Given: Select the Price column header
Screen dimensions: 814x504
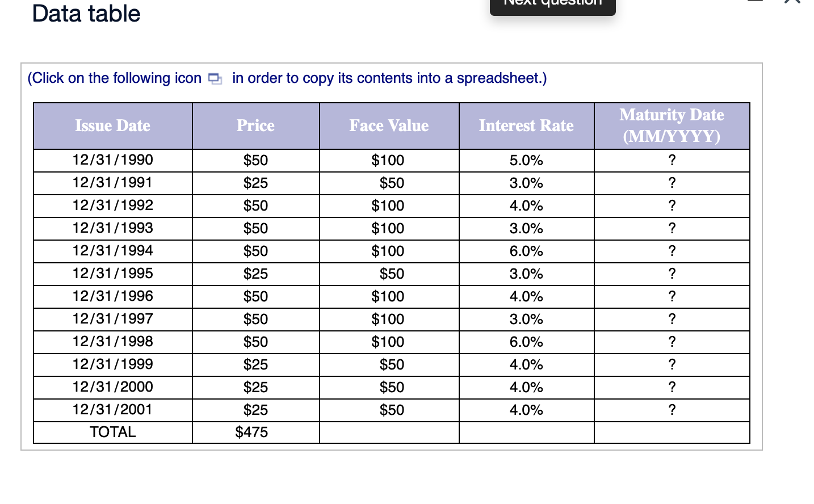Looking at the screenshot, I should point(255,125).
